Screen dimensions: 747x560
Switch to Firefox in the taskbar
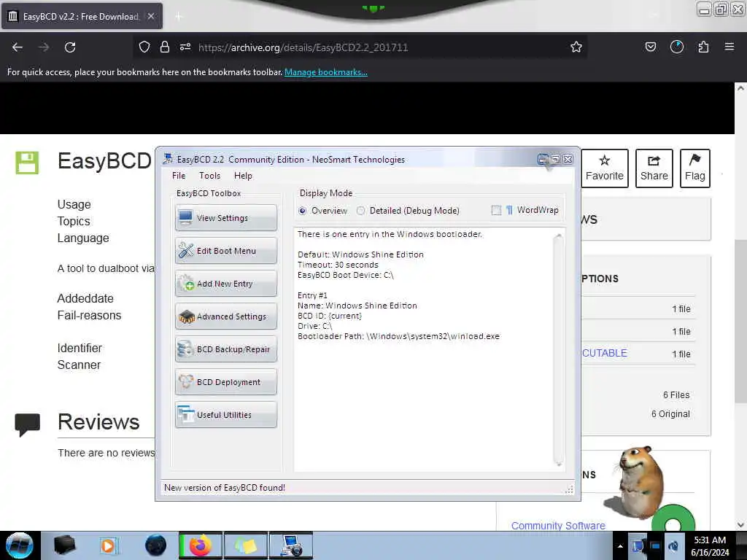coord(200,545)
